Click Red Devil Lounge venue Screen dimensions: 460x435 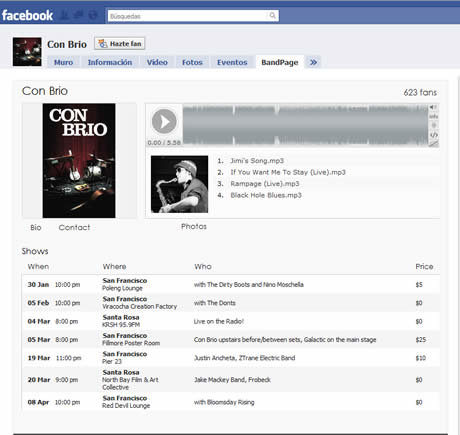pos(126,406)
